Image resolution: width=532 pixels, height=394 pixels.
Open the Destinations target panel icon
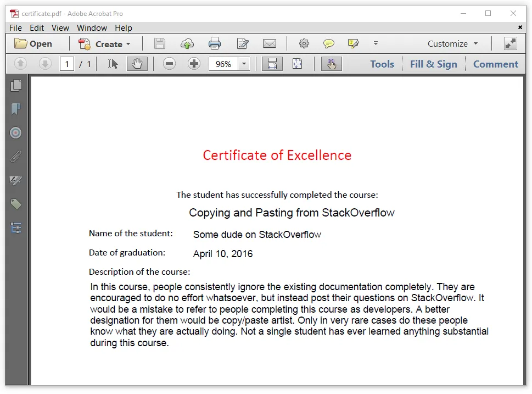click(16, 132)
